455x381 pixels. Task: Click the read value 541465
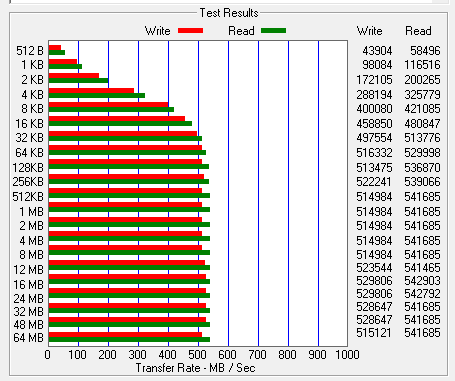point(422,268)
